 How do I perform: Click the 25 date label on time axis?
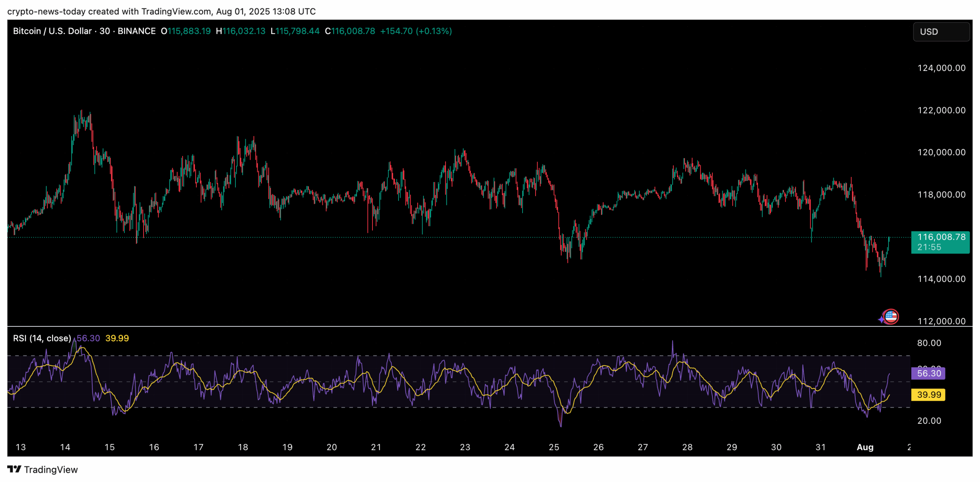tap(554, 447)
